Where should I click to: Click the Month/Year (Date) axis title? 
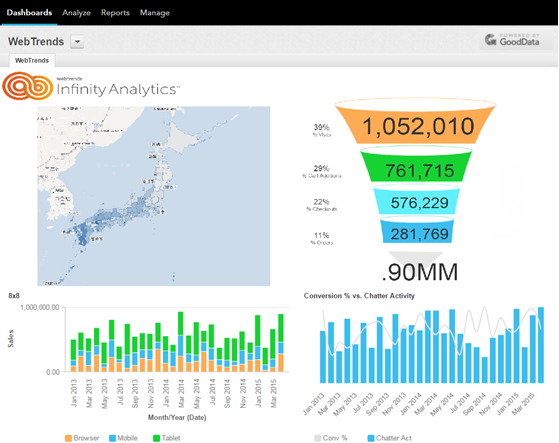[177, 417]
